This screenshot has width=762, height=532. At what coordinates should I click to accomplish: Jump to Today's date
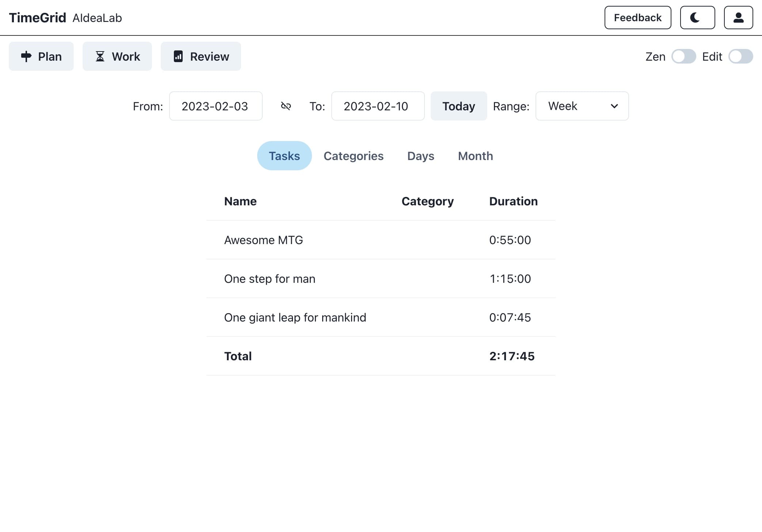click(x=458, y=106)
